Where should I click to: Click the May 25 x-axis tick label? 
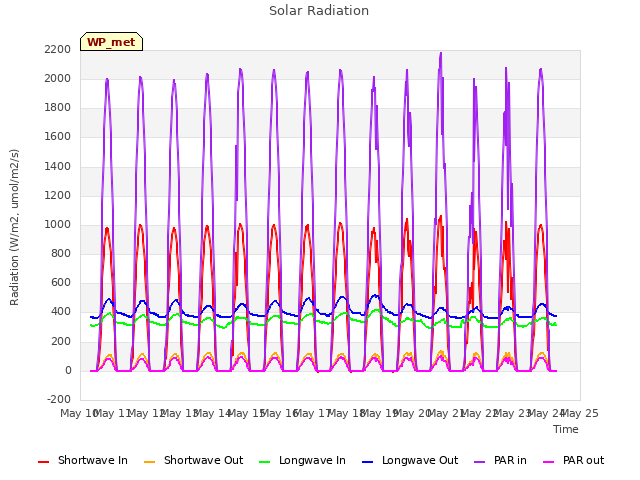[580, 413]
